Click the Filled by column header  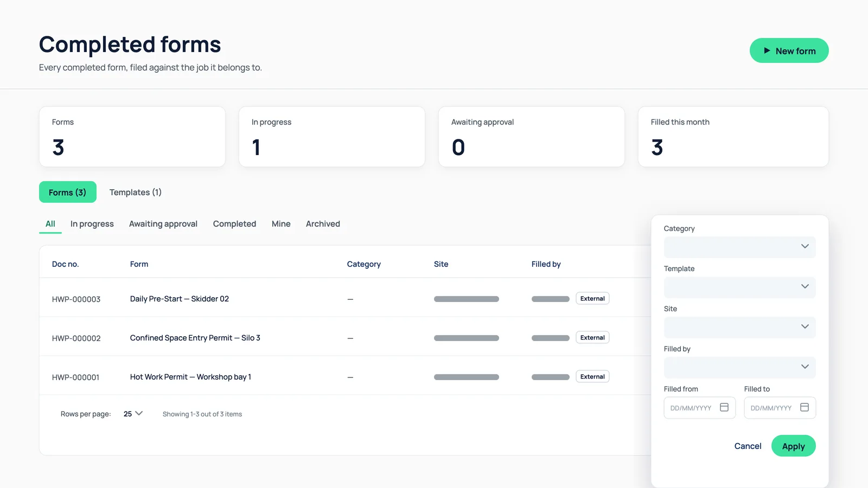(546, 264)
